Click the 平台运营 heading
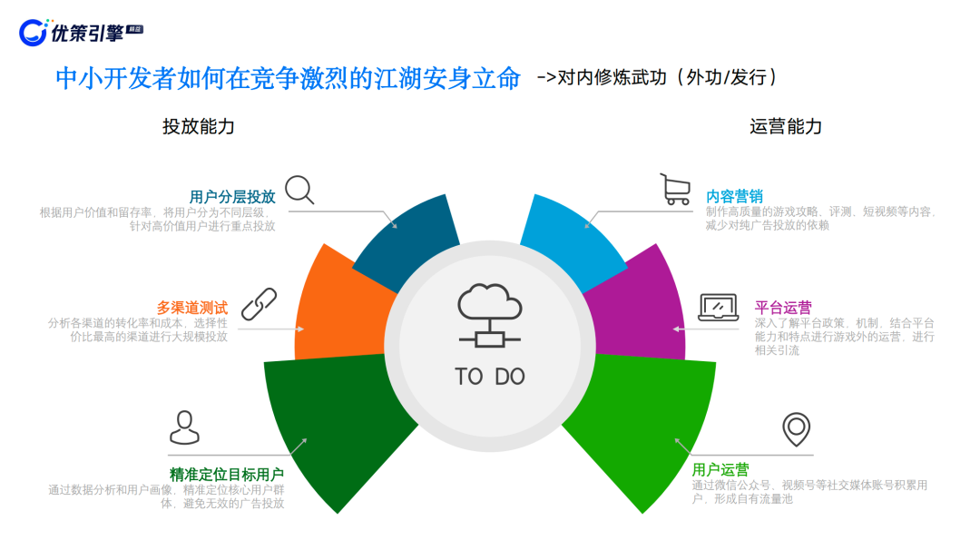The height and width of the screenshot is (550, 980). [783, 308]
